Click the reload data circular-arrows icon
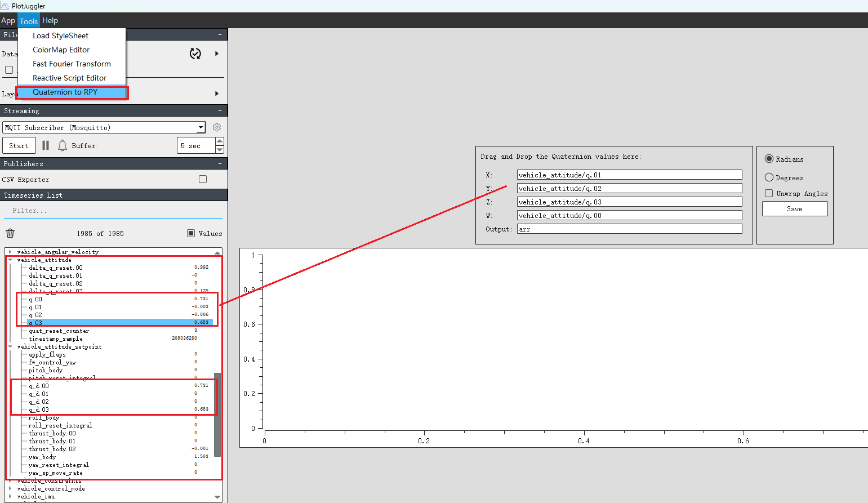This screenshot has height=503, width=868. click(195, 54)
